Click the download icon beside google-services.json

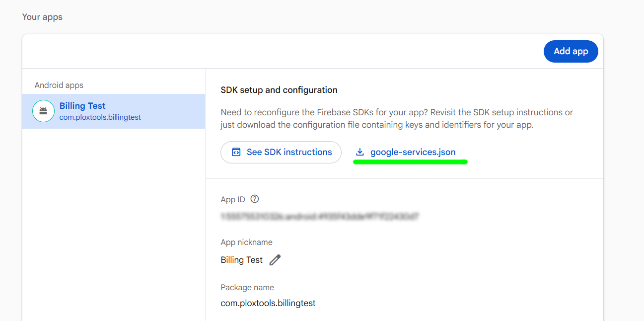point(360,152)
